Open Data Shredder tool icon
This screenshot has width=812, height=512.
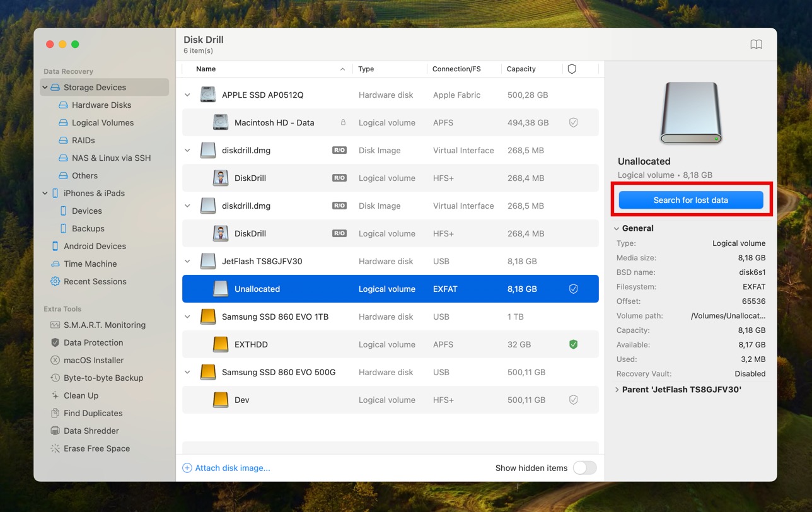pyautogui.click(x=55, y=431)
